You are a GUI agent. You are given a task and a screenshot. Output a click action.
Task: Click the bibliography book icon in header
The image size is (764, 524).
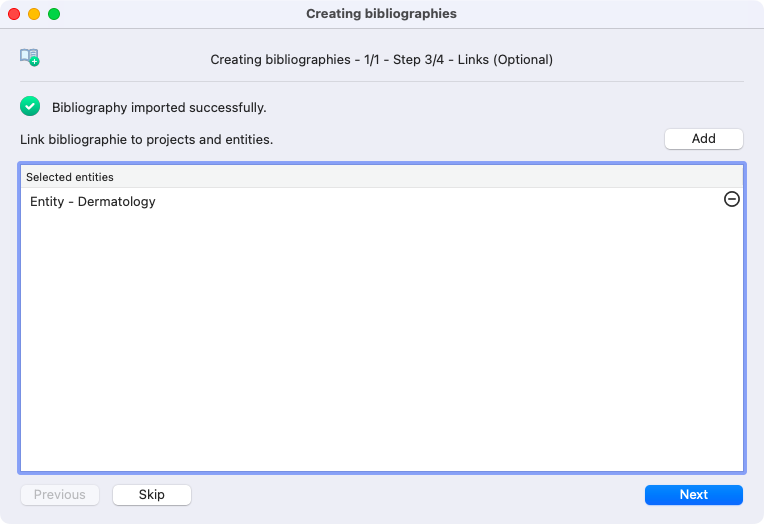[29, 57]
